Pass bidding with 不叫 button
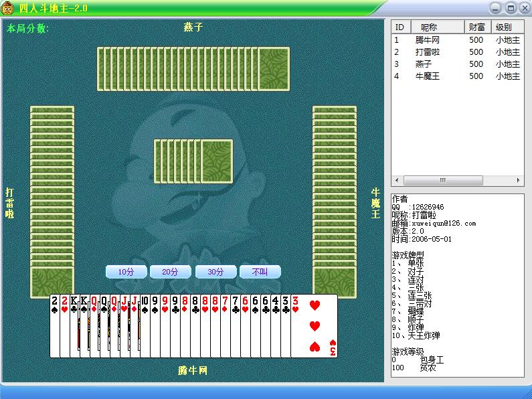The height and width of the screenshot is (399, 532). click(259, 272)
